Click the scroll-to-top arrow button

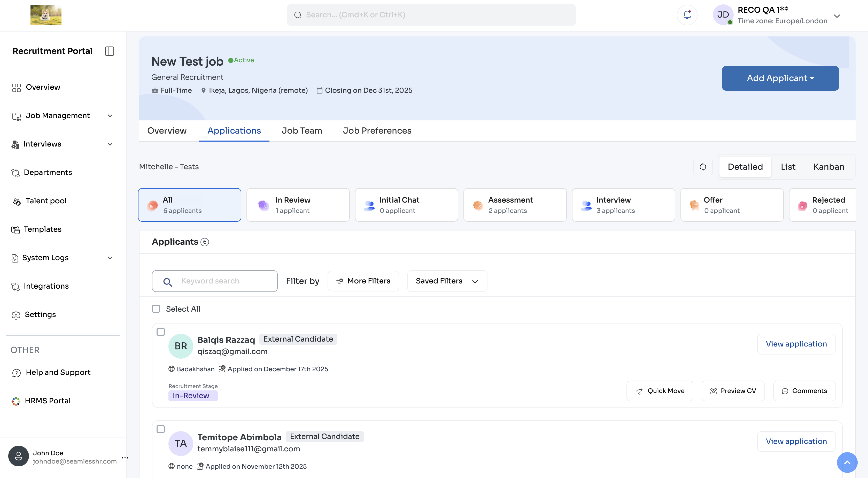(x=847, y=462)
